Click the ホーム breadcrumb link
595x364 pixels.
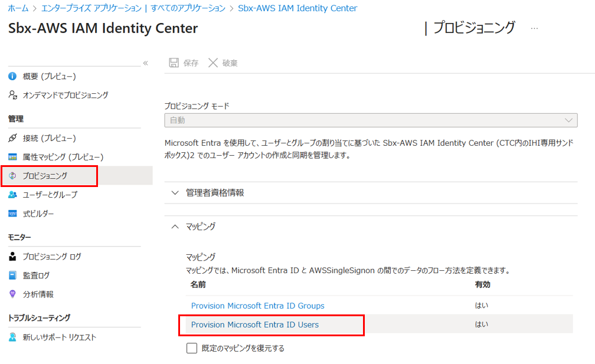(18, 8)
